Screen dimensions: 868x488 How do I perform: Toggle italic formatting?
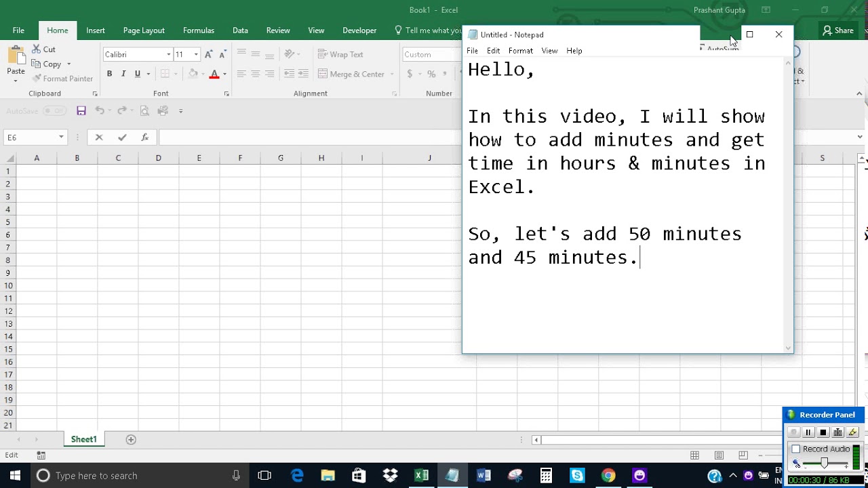point(123,74)
